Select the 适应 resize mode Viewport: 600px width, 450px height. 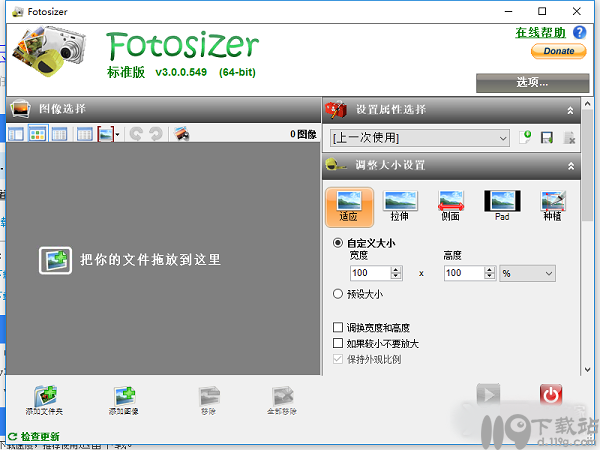tap(349, 207)
